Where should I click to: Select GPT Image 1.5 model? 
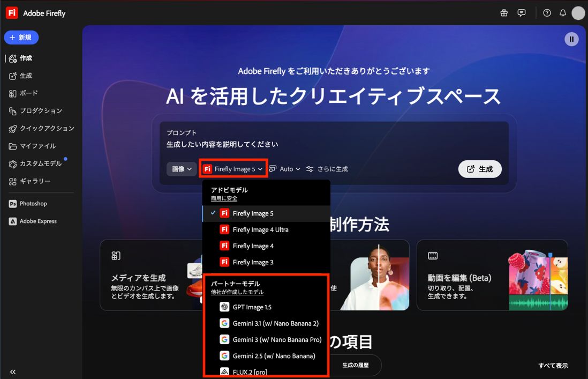(x=266, y=307)
